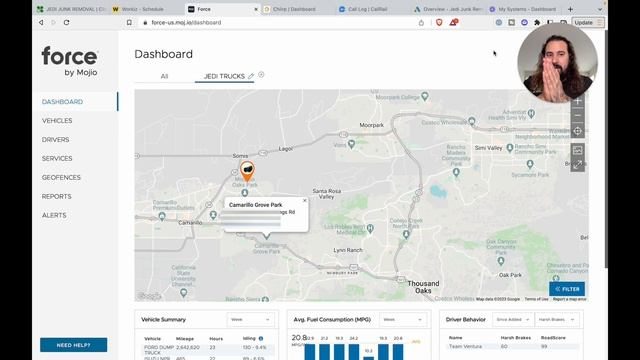
Task: Switch map imagery with the picture icon
Action: [x=577, y=150]
